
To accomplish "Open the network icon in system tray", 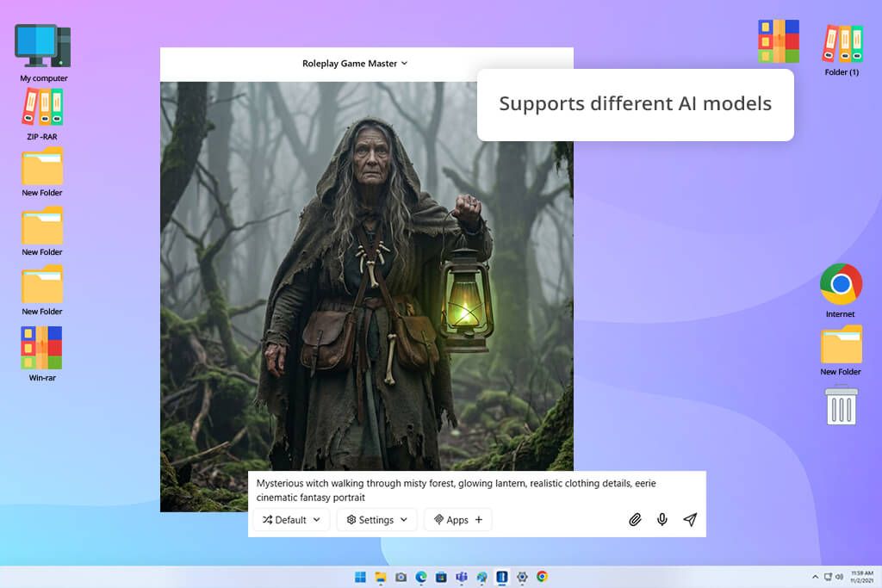I will [828, 577].
